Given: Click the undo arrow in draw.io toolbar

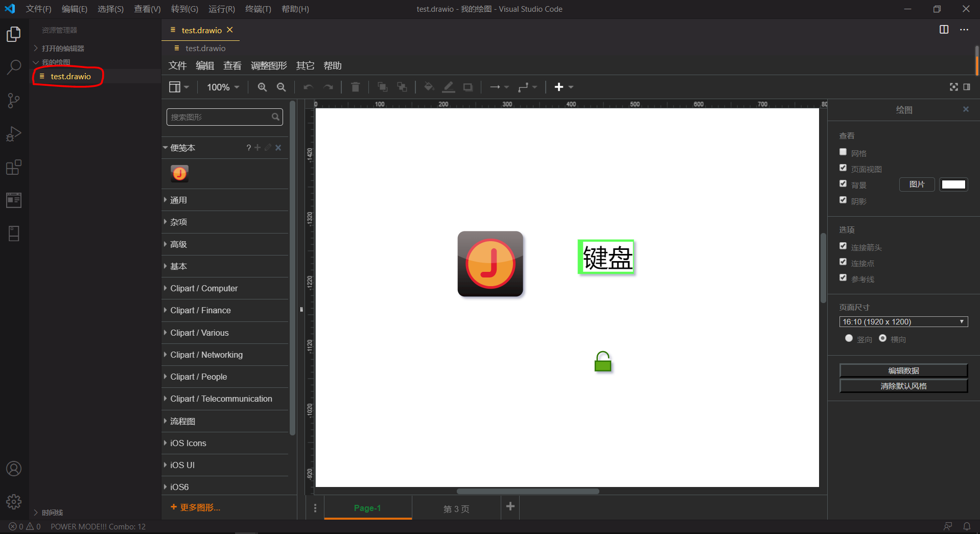Looking at the screenshot, I should [x=308, y=87].
